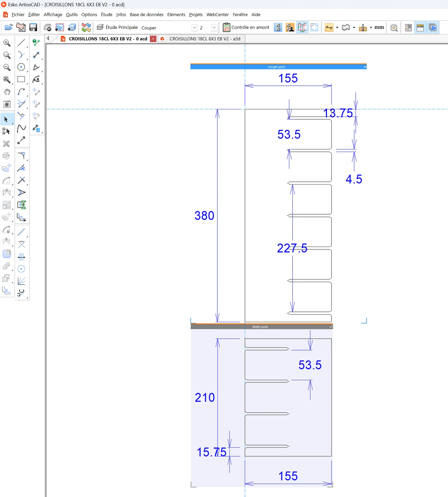The width and height of the screenshot is (448, 497).
Task: Toggle the dimension grid view button
Action: pos(302,28)
